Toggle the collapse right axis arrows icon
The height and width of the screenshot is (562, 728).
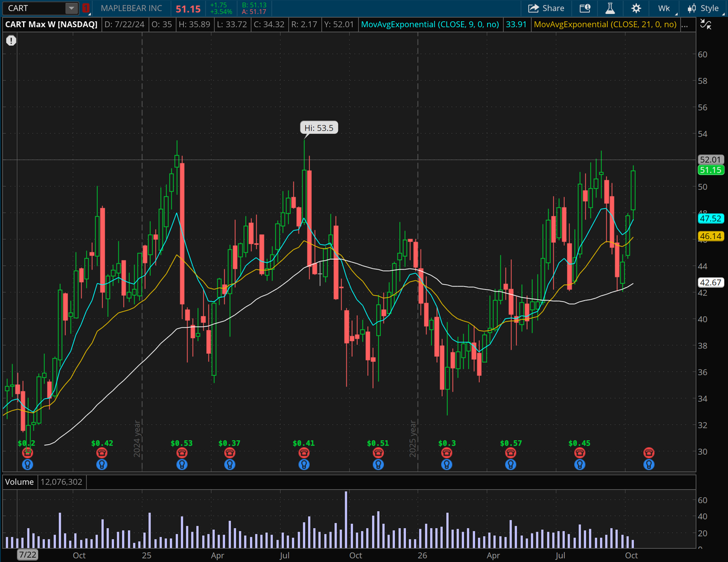point(706,24)
